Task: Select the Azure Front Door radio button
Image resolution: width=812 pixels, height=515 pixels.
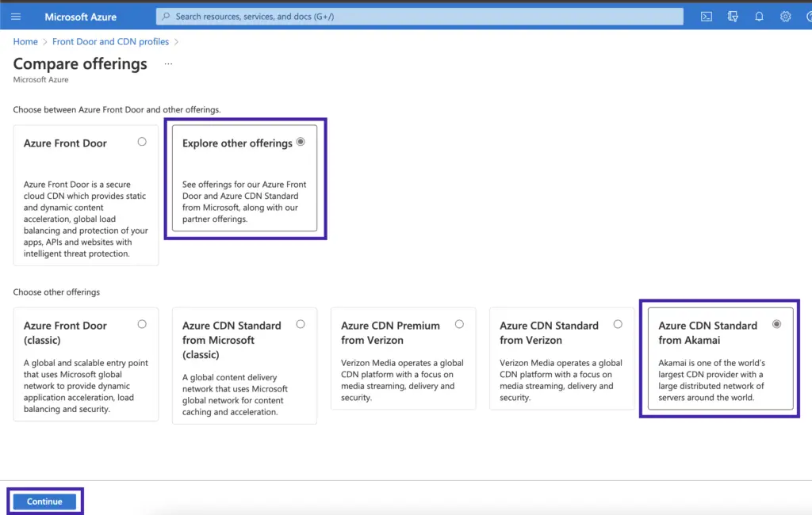Action: [x=142, y=142]
